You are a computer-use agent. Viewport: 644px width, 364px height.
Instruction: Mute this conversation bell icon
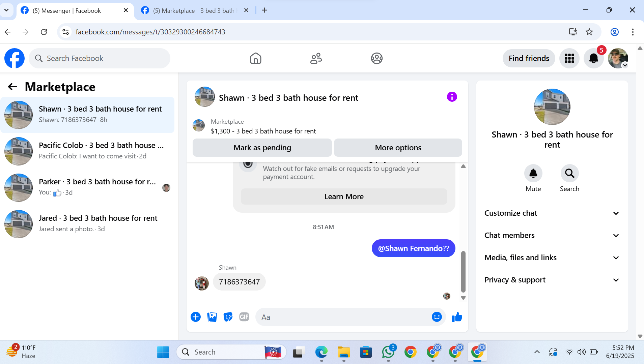(x=533, y=173)
